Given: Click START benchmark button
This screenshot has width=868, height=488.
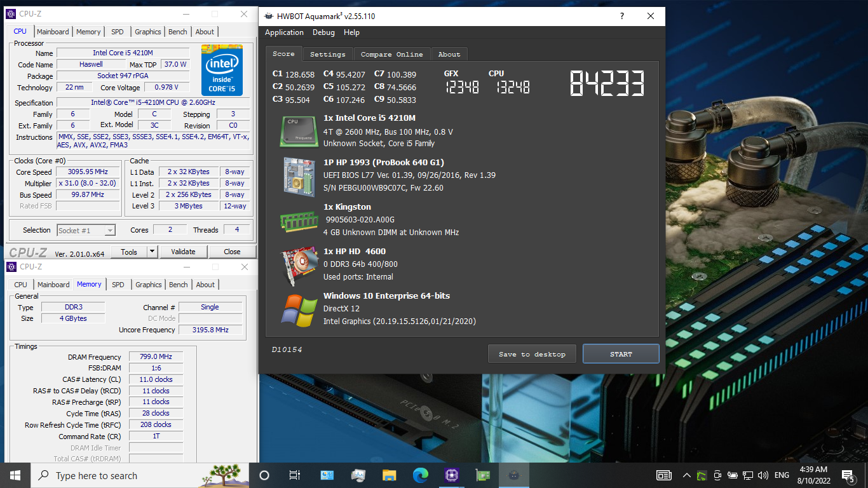Looking at the screenshot, I should click(621, 354).
